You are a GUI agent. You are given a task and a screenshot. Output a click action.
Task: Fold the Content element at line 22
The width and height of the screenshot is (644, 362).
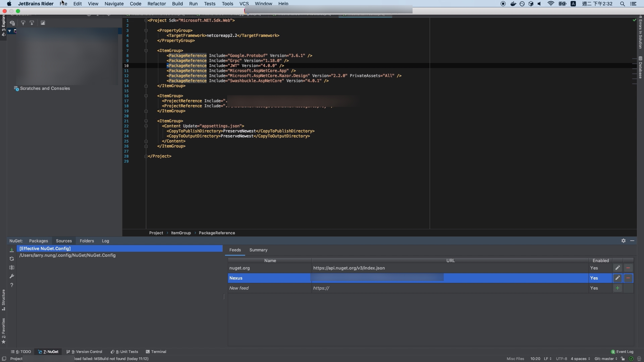pos(146,126)
